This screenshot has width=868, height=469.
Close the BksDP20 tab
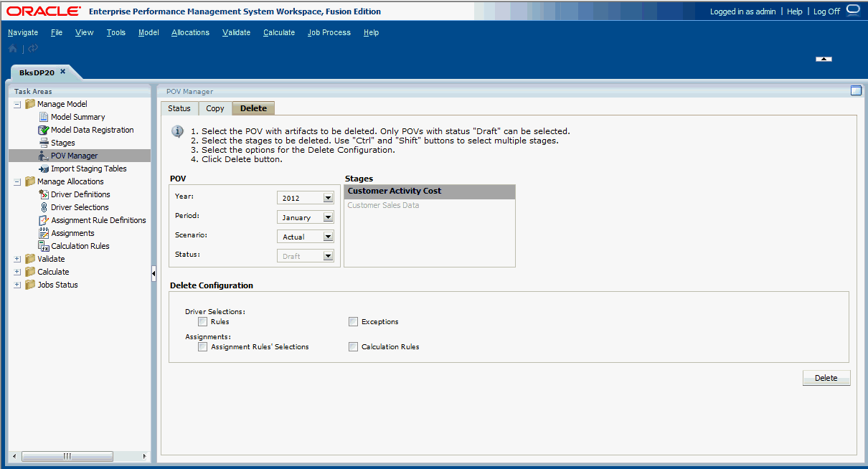tap(62, 72)
